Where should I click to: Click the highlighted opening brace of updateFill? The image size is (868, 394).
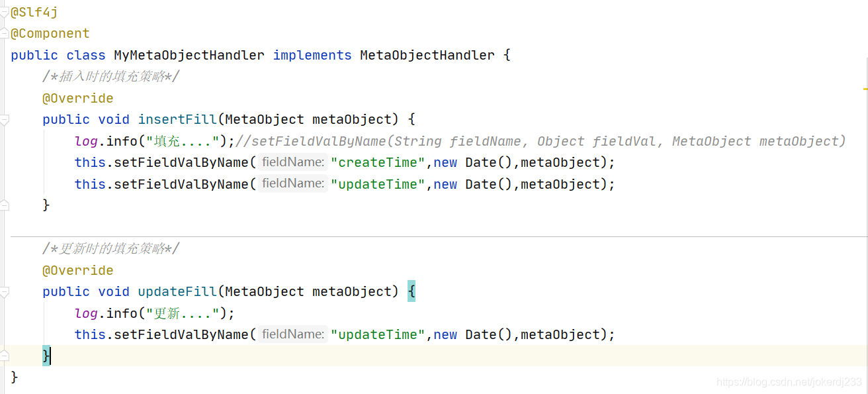coord(412,291)
